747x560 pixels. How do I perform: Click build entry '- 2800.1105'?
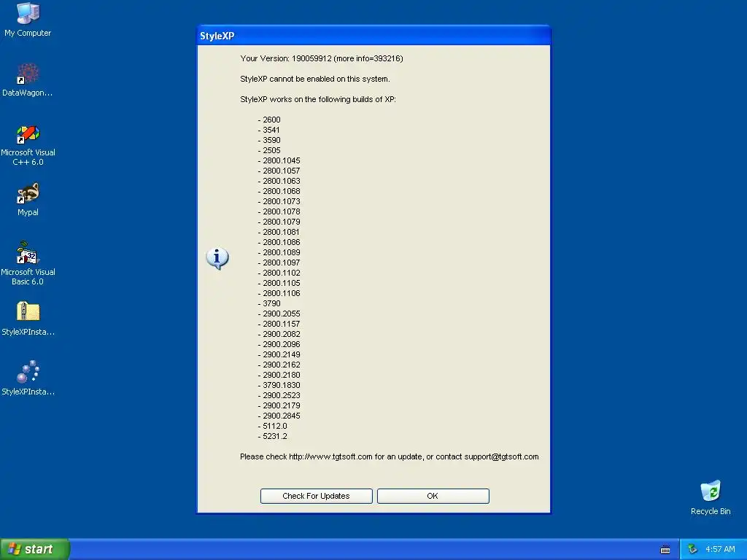[x=279, y=284]
